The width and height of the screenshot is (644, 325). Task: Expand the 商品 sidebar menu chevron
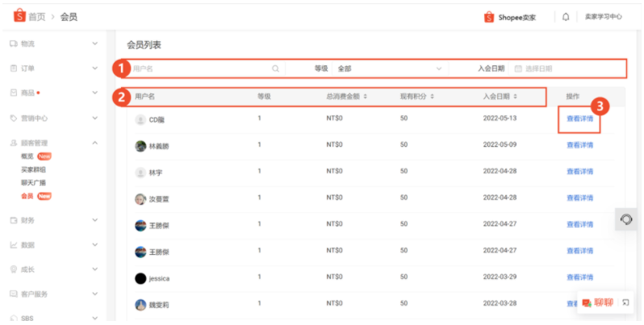[x=95, y=93]
